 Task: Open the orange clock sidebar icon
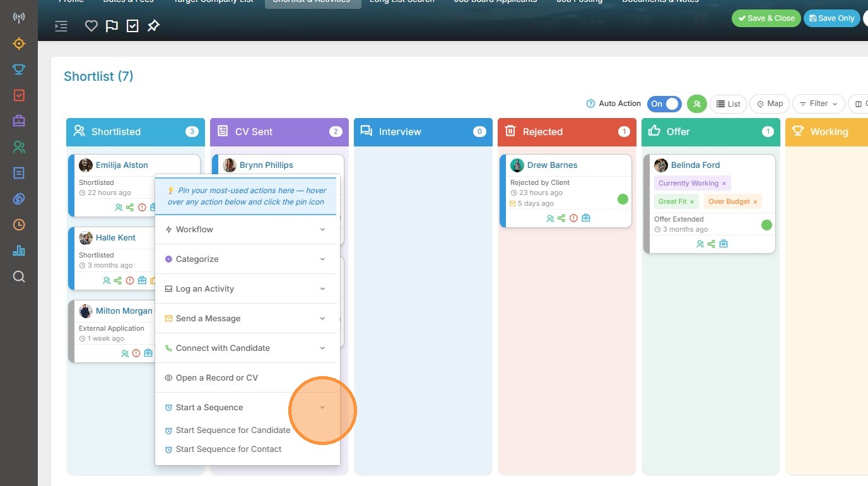[19, 225]
